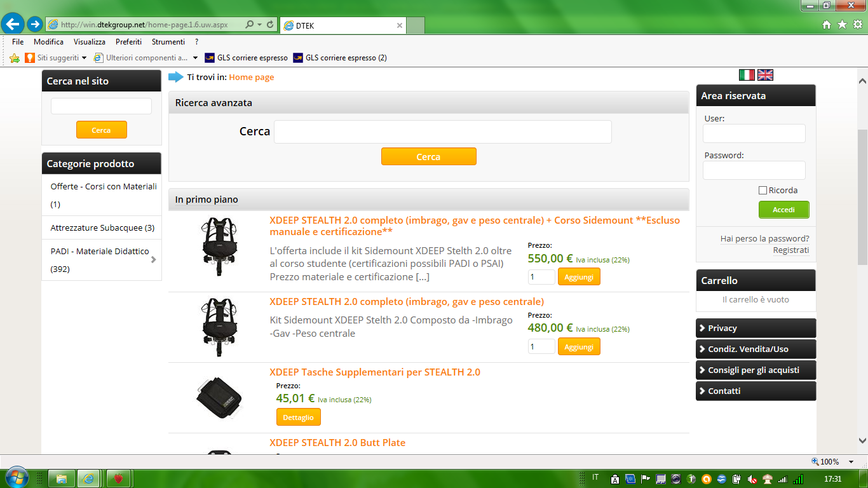This screenshot has width=868, height=488.
Task: Click the keyboard layout A tray icon
Action: [614, 479]
